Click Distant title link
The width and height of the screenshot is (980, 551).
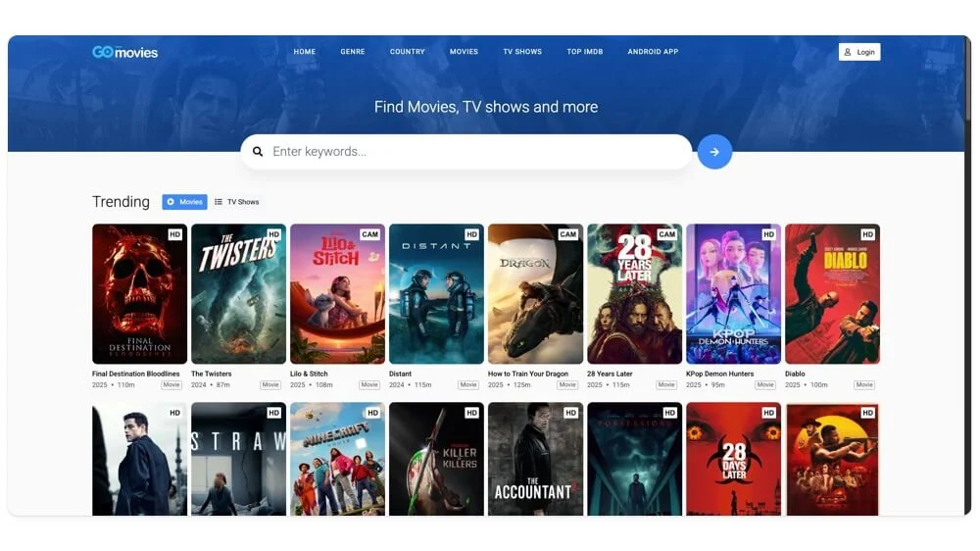click(400, 374)
